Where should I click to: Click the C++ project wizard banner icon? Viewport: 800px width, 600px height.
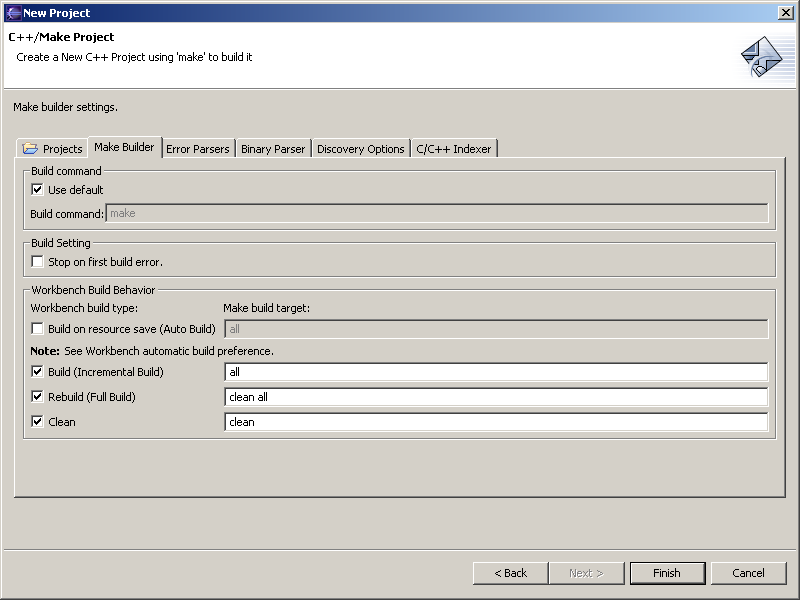point(767,57)
